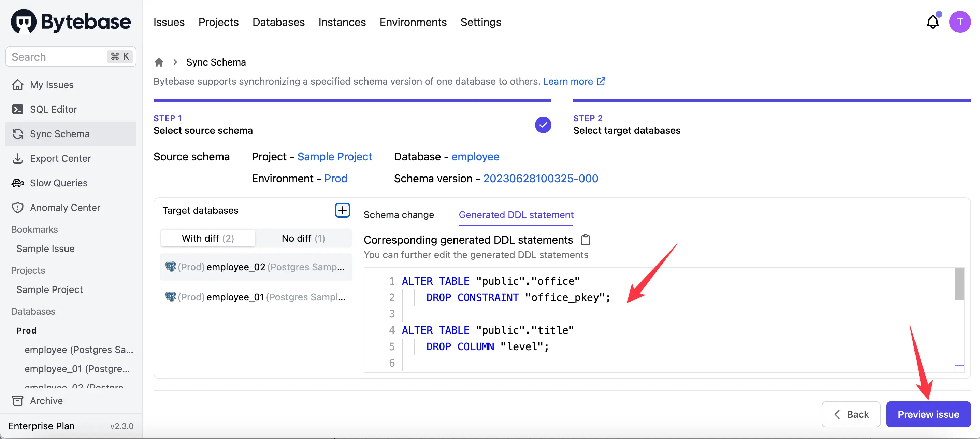Click the home breadcrumb icon
980x439 pixels.
[x=159, y=62]
